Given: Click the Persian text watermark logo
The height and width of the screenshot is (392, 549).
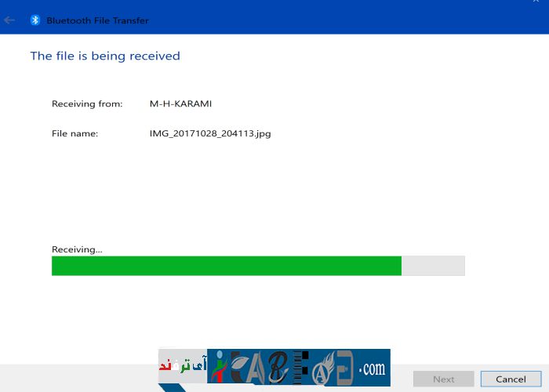Looking at the screenshot, I should (x=182, y=365).
